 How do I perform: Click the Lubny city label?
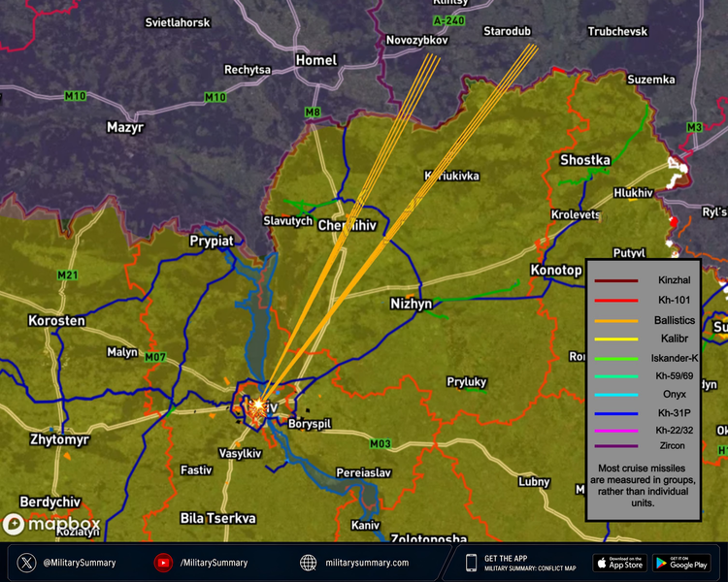tap(534, 482)
